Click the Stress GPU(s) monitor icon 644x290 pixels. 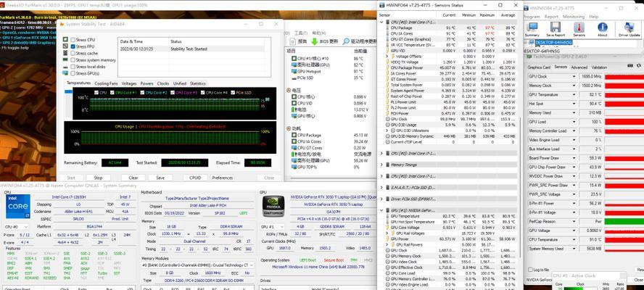(65, 73)
